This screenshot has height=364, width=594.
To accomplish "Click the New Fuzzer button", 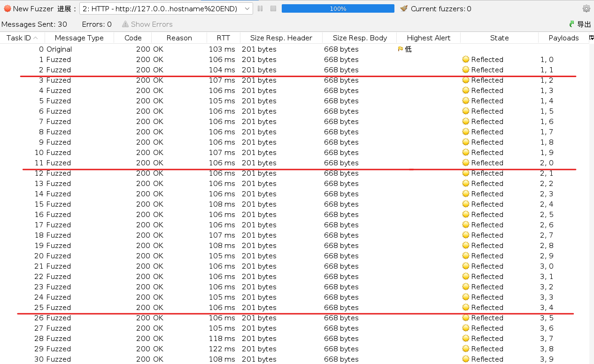I will click(x=28, y=8).
